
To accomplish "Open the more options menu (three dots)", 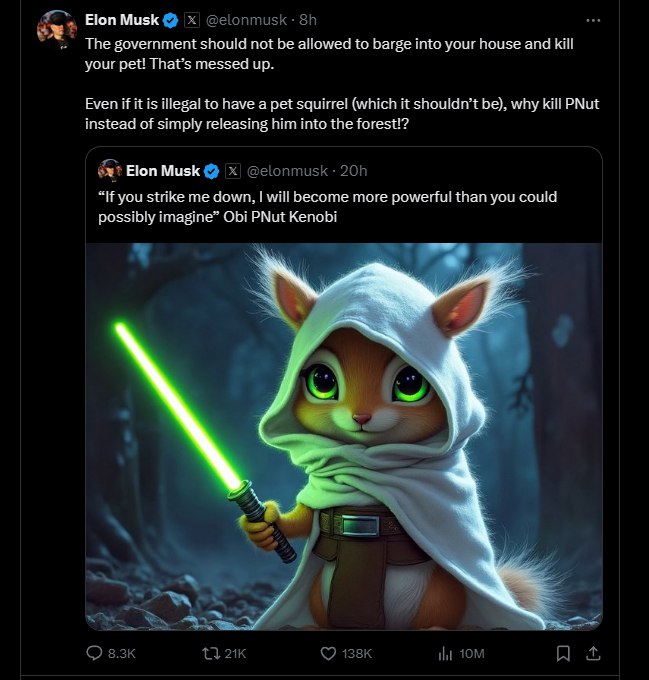I will point(593,20).
